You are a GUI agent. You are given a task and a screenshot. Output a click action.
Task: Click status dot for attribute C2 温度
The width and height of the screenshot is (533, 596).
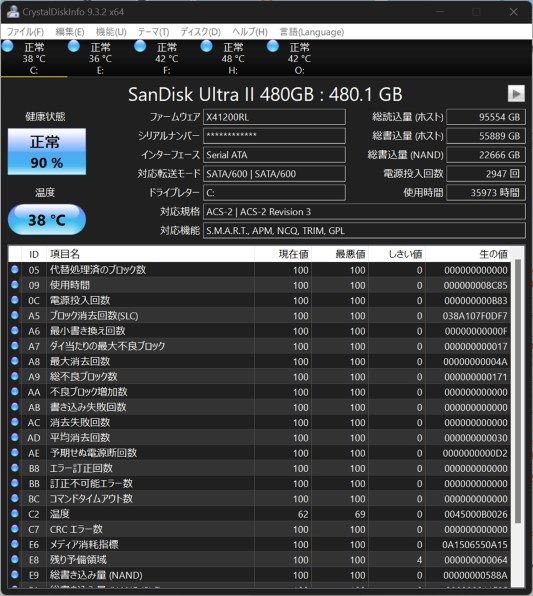(x=15, y=513)
